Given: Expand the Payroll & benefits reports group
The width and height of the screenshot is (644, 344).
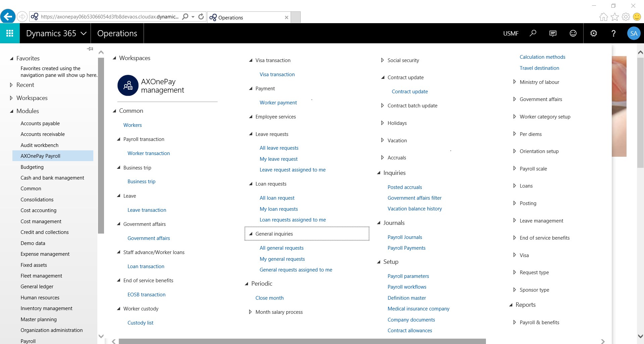Looking at the screenshot, I should [514, 323].
